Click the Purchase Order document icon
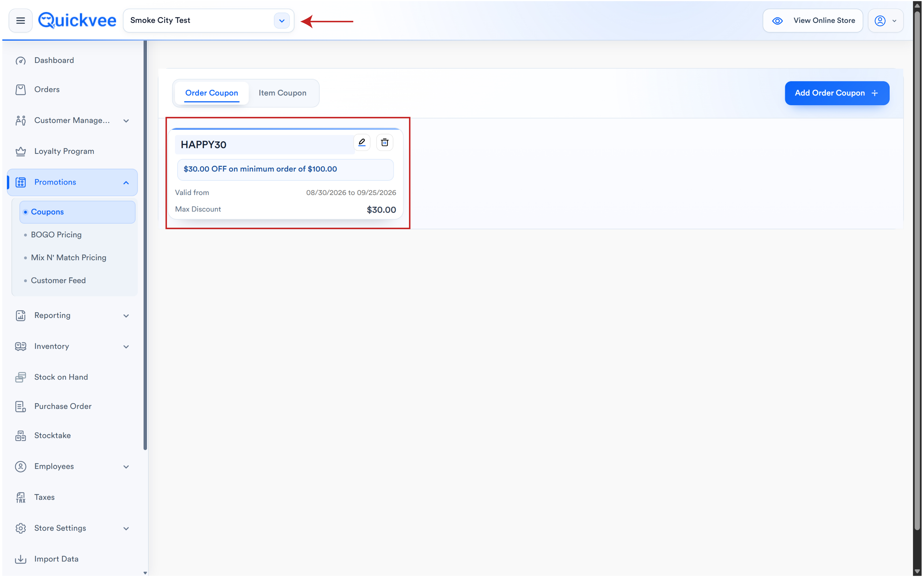924x577 pixels. click(x=21, y=407)
